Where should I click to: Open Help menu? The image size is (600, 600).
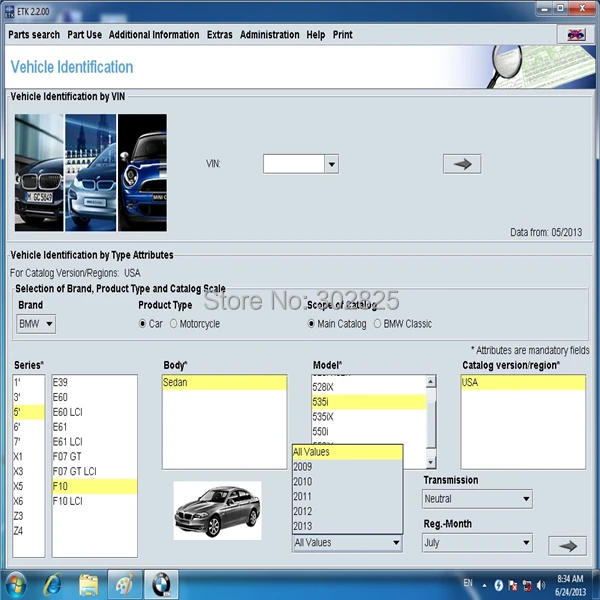click(315, 35)
